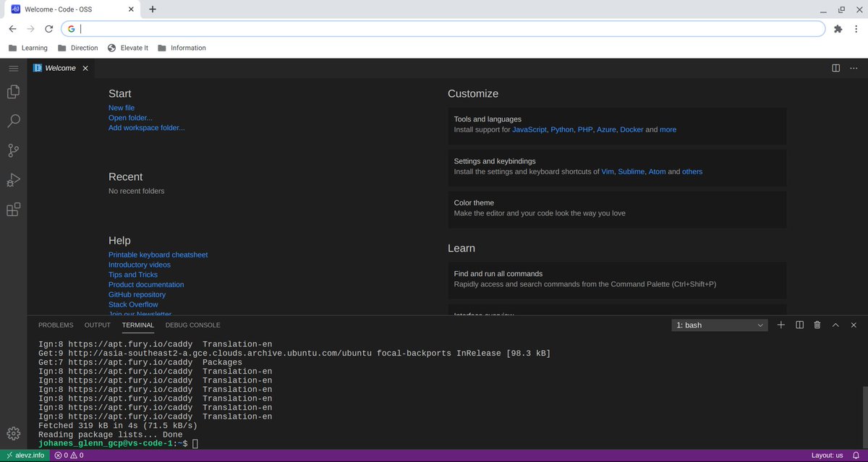This screenshot has height=462, width=868.
Task: Open the hamburger application menu
Action: click(x=13, y=68)
